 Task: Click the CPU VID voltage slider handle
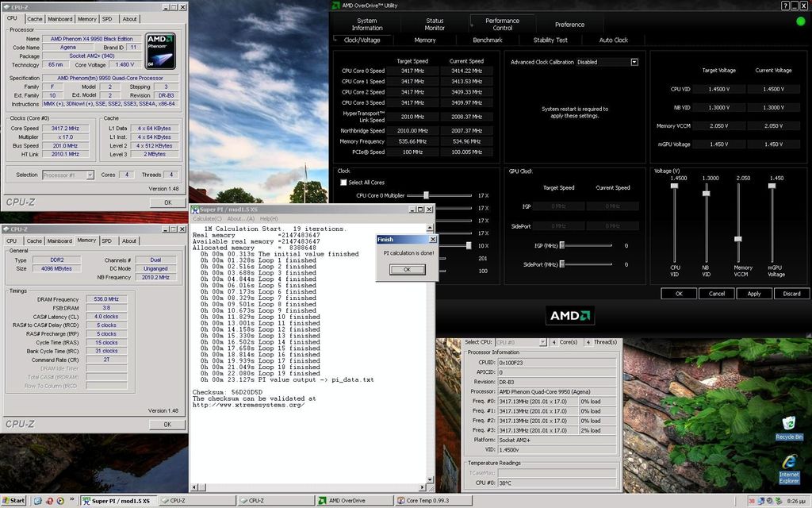point(674,186)
